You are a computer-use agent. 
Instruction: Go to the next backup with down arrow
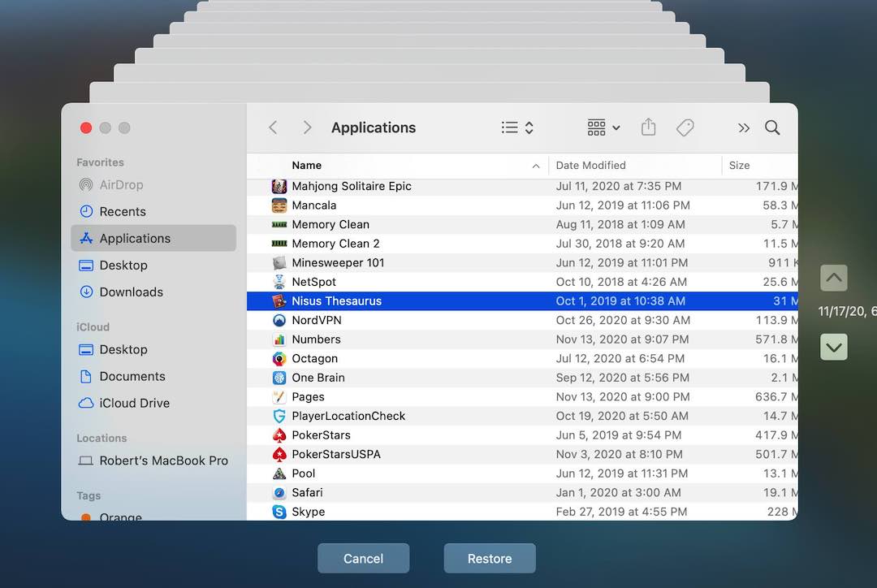coord(833,347)
